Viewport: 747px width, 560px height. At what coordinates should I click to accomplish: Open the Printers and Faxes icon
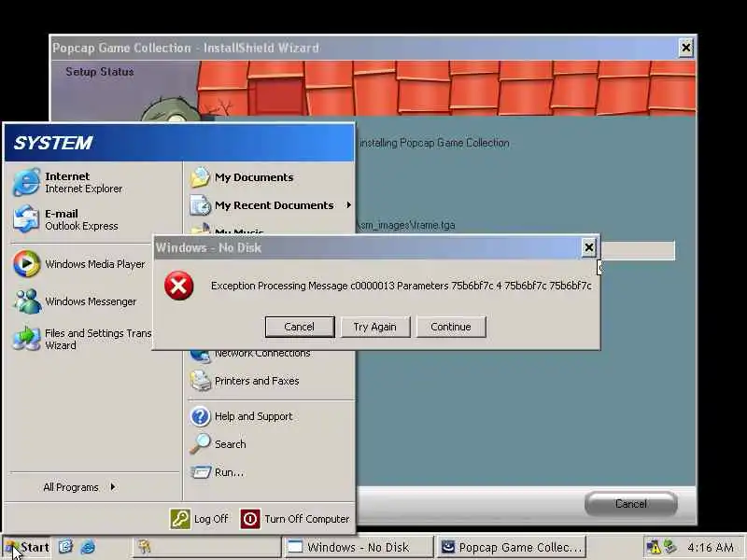pyautogui.click(x=200, y=381)
